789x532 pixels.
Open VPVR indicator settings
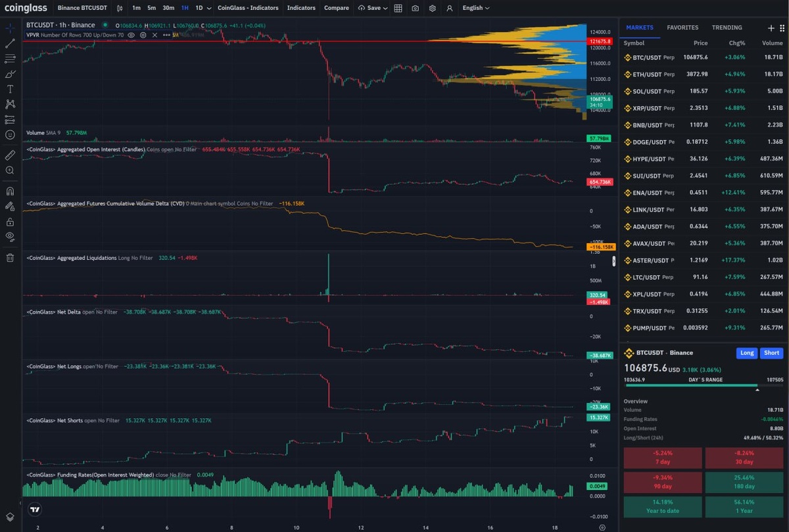click(143, 35)
